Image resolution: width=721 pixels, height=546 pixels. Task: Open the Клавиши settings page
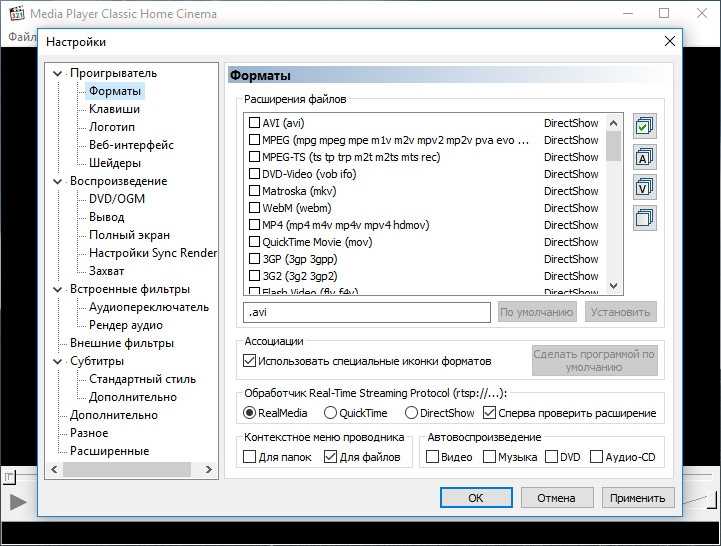tap(114, 109)
